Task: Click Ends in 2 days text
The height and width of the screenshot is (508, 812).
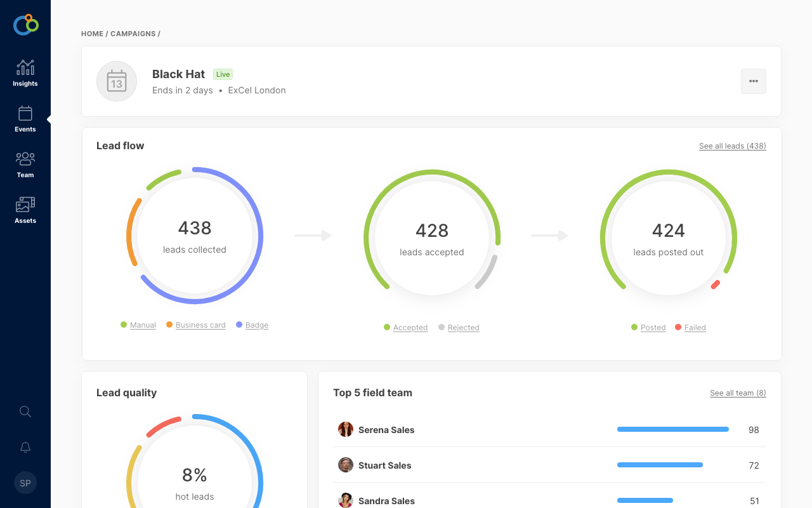Action: (183, 90)
